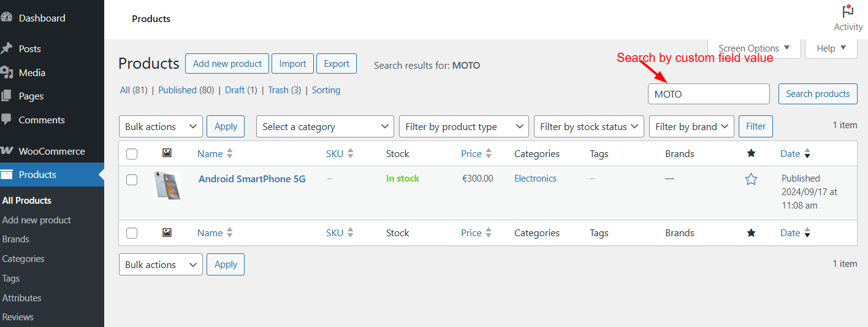This screenshot has width=868, height=327.
Task: Click the Name column sort arrows in header
Action: (230, 153)
